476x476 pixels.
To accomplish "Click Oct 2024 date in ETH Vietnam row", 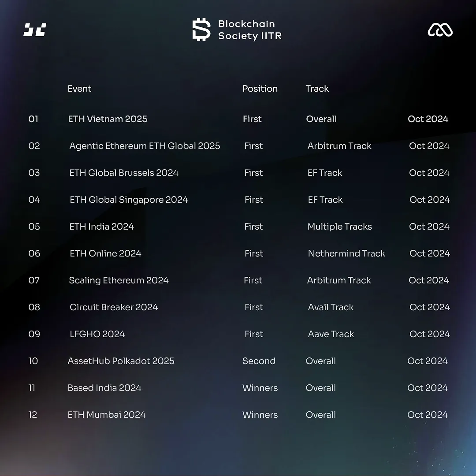I will point(428,119).
